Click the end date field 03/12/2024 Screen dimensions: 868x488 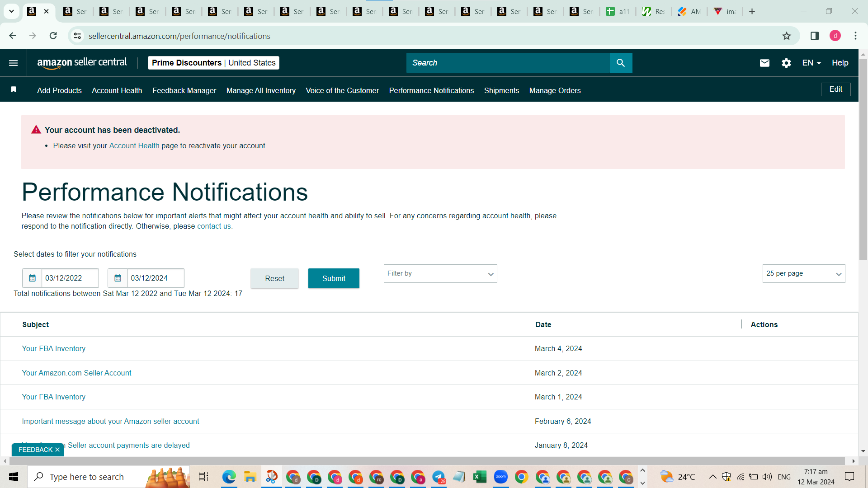tap(156, 278)
